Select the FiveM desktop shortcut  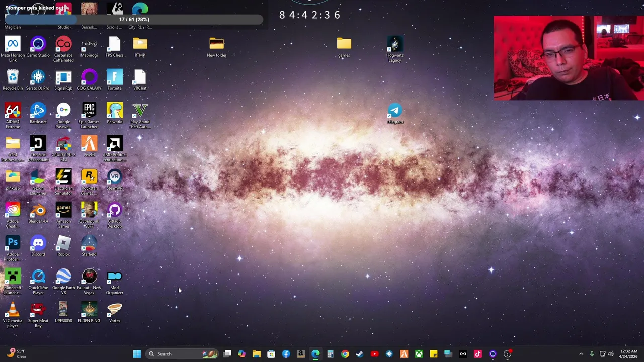pos(89,147)
